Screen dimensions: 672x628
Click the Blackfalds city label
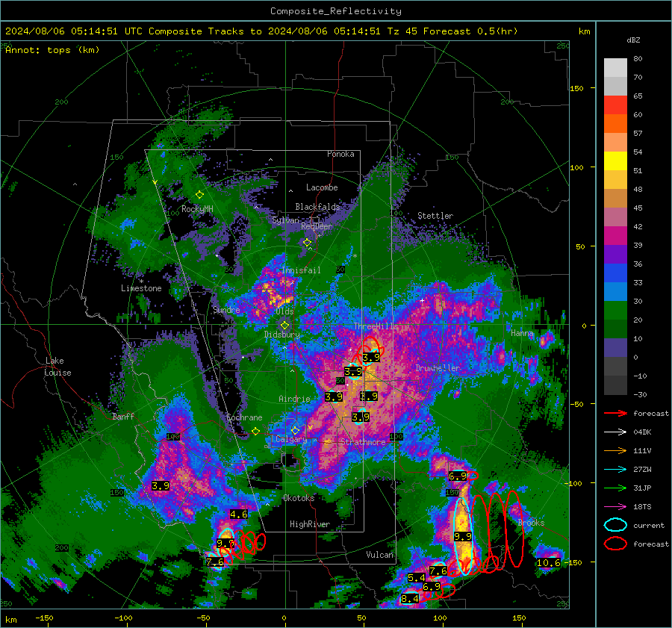[317, 207]
